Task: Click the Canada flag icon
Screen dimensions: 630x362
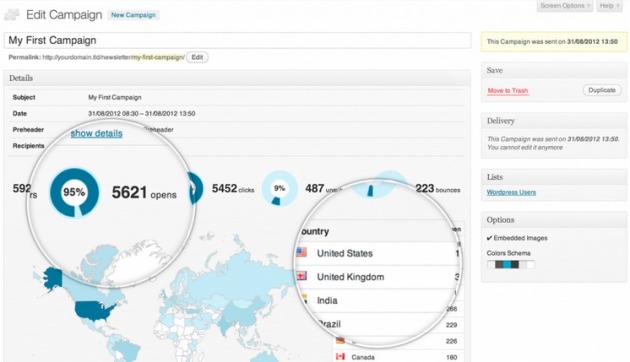Action: (340, 357)
